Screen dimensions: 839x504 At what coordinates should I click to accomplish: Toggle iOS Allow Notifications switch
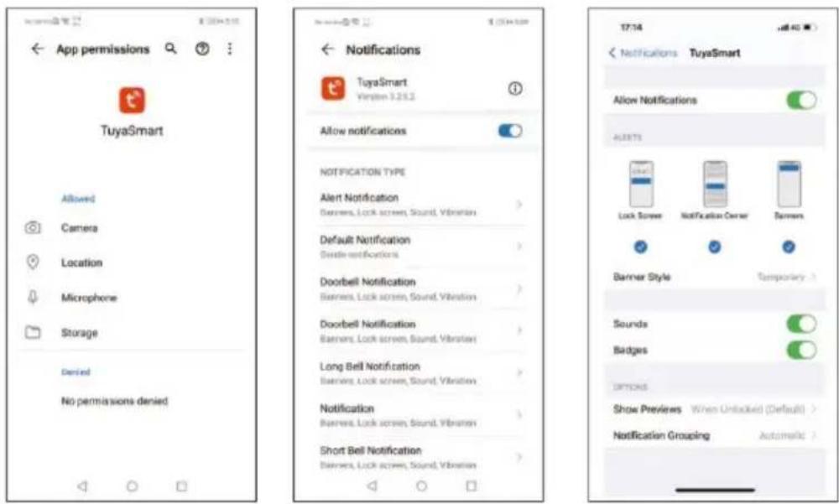tap(801, 100)
